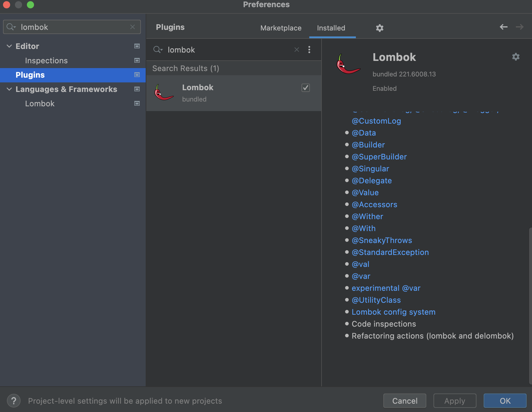Open the @Value link

click(365, 193)
